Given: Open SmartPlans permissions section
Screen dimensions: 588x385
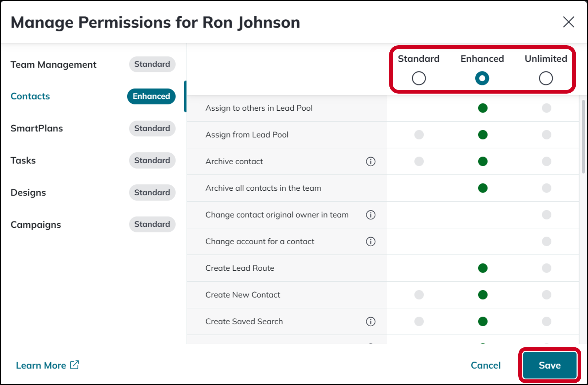Looking at the screenshot, I should pyautogui.click(x=37, y=128).
